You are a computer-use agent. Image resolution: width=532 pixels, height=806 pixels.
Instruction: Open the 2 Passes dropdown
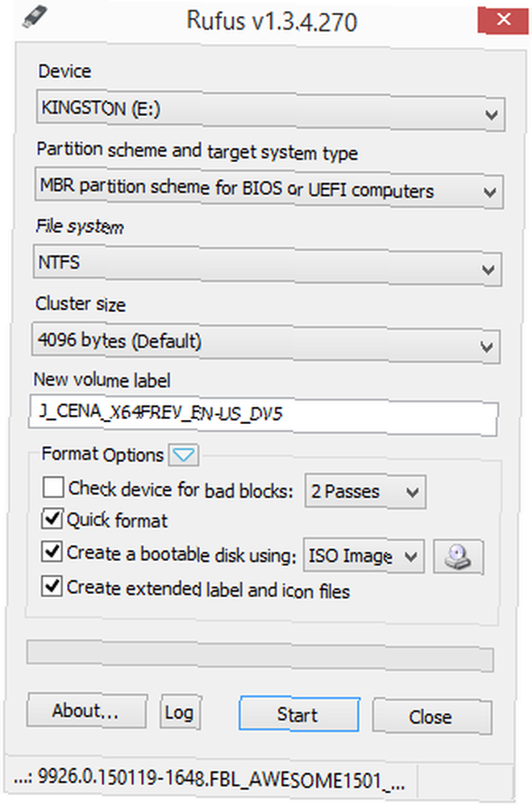coord(365,491)
